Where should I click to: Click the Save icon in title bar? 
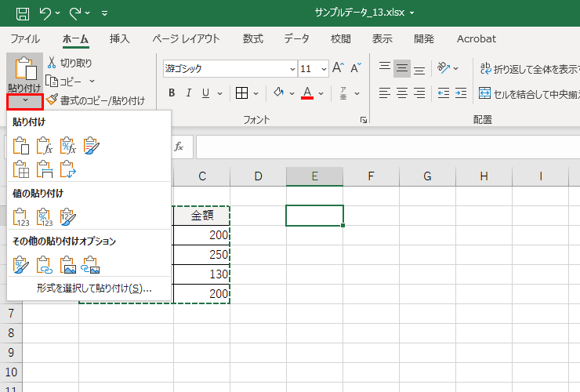pyautogui.click(x=23, y=14)
